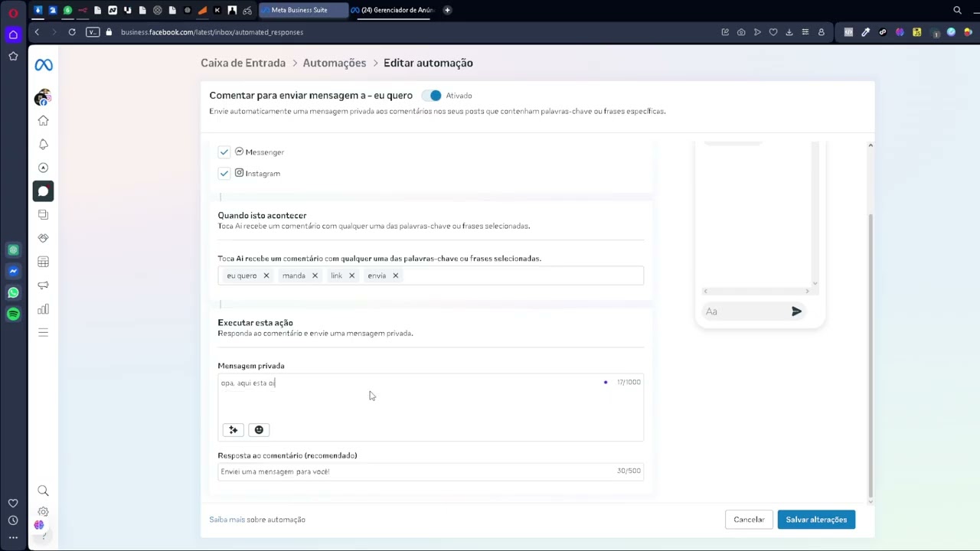Open Search magnifier in Meta sidebar

(43, 491)
